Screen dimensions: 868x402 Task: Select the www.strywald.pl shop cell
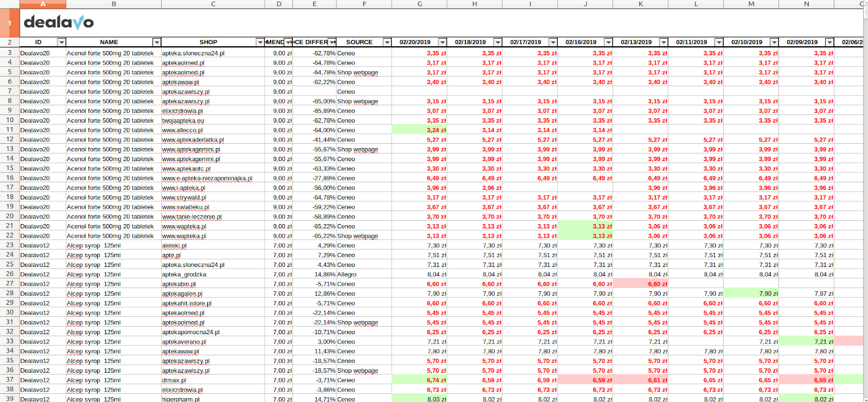[x=213, y=197]
